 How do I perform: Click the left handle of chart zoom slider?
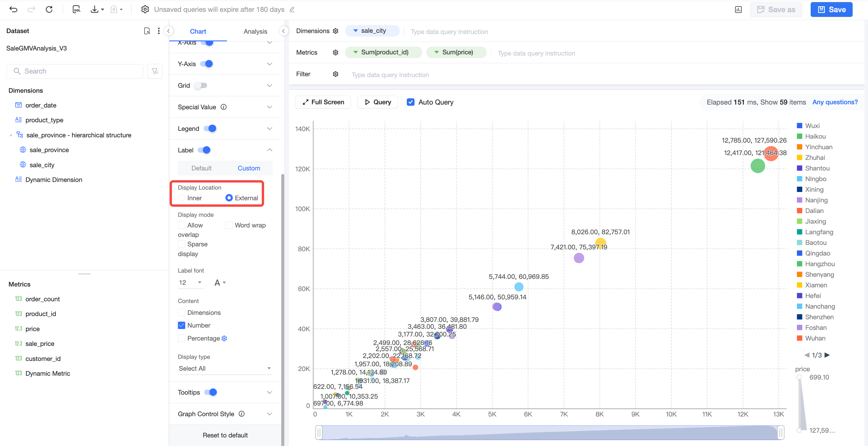pos(318,432)
